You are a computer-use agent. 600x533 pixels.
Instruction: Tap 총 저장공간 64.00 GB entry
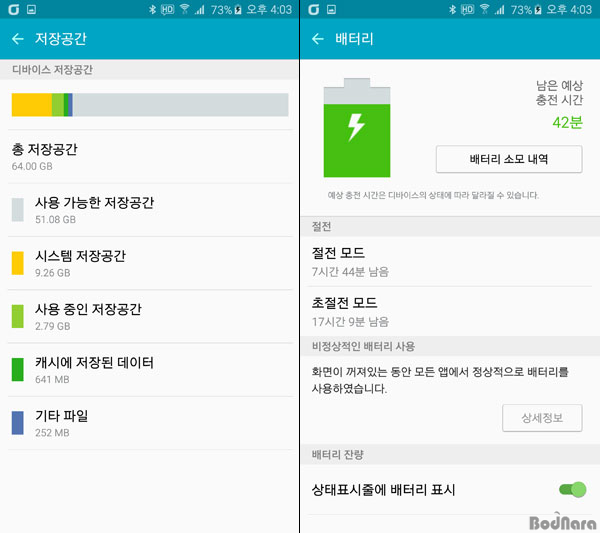coord(150,156)
